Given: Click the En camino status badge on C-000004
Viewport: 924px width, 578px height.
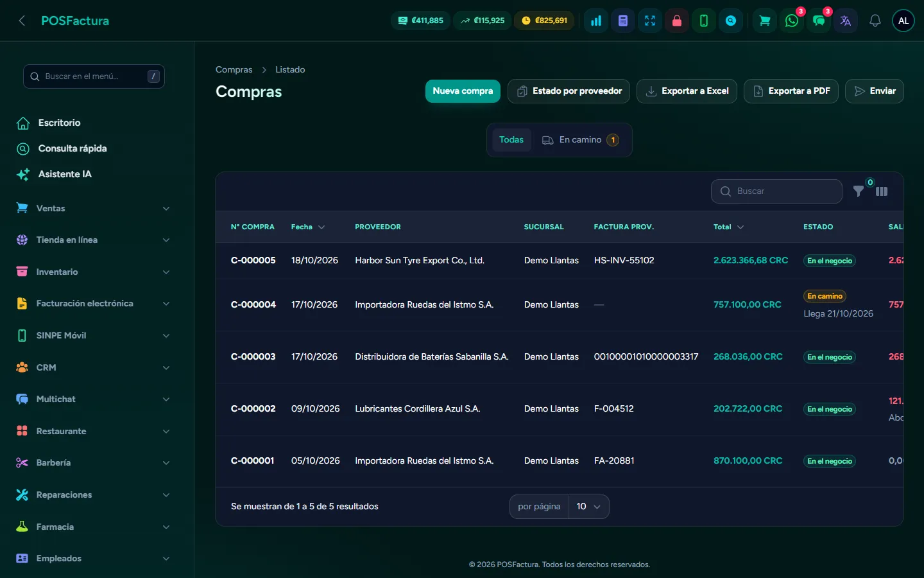Looking at the screenshot, I should (x=825, y=296).
